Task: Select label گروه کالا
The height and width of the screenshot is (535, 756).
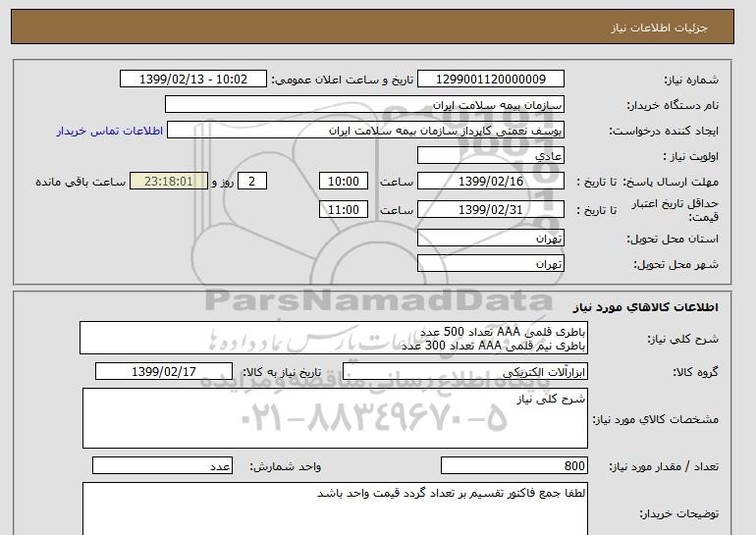Action: [x=696, y=372]
